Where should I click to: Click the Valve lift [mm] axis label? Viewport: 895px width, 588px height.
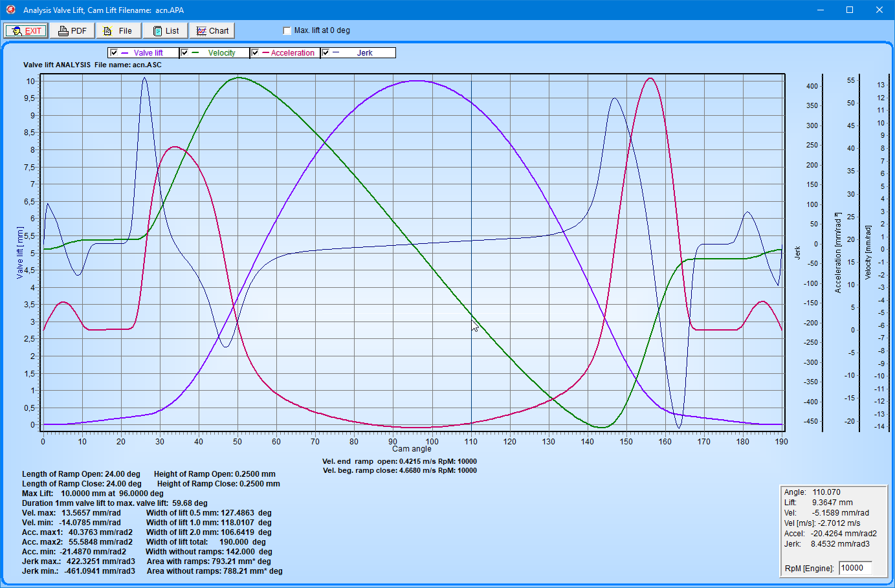[20, 253]
